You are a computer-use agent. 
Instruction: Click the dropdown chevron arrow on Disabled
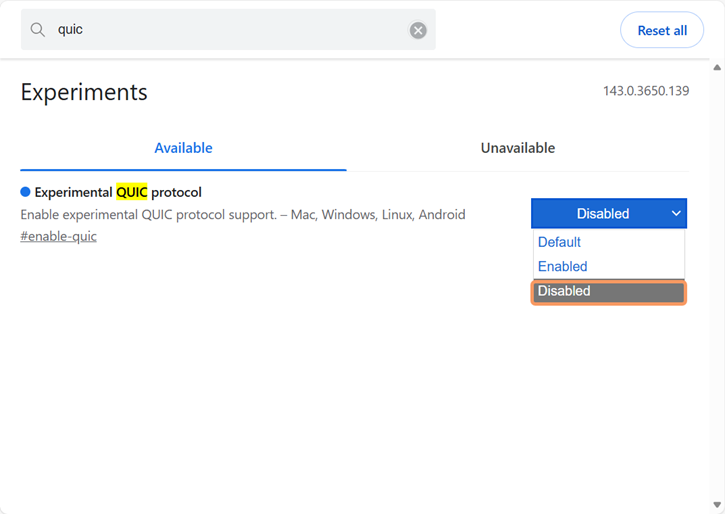pos(676,213)
